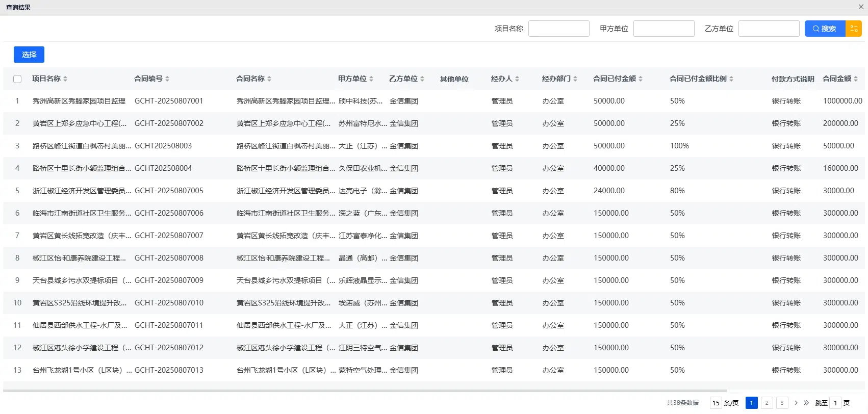Viewport: 868px width, 414px height.
Task: Click 甲方单位 cell 埃诺威（苏州...
Action: tap(363, 303)
